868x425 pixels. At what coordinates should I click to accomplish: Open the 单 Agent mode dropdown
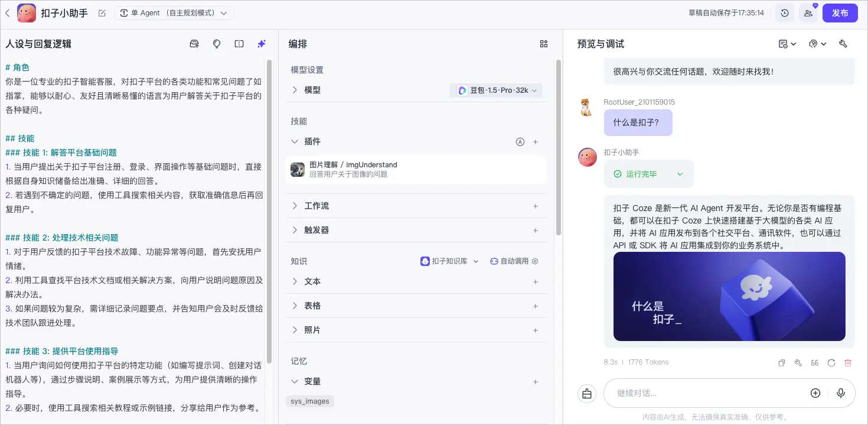tap(174, 13)
